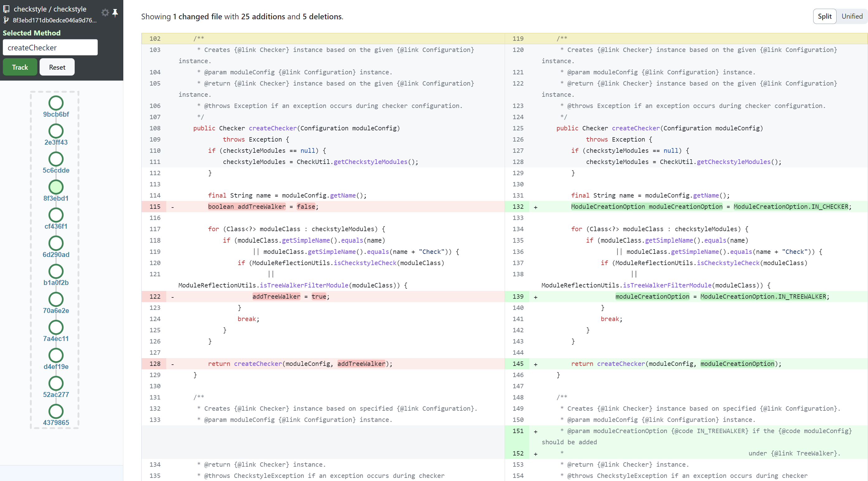Click the pin sidebar icon
868x481 pixels.
click(115, 13)
